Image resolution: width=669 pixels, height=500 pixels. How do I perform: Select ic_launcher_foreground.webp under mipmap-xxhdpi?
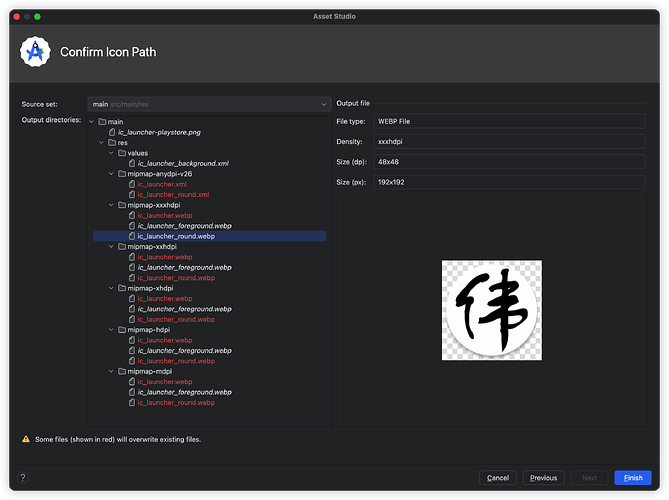tap(184, 267)
